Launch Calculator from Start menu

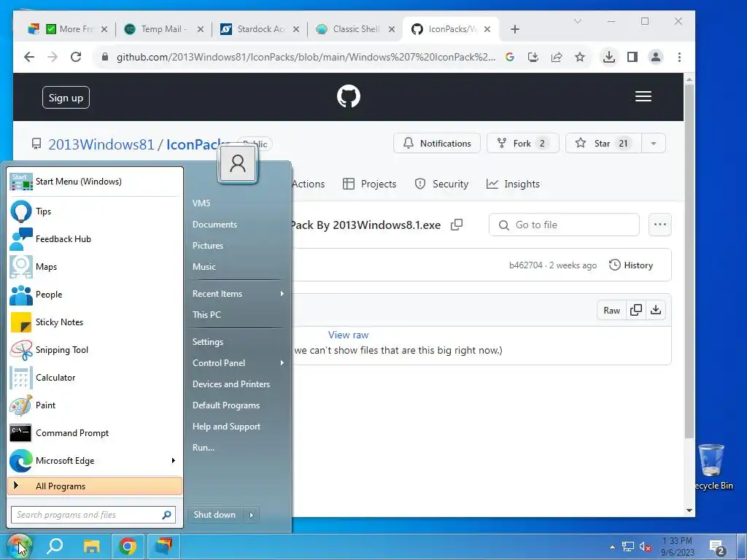pyautogui.click(x=95, y=378)
